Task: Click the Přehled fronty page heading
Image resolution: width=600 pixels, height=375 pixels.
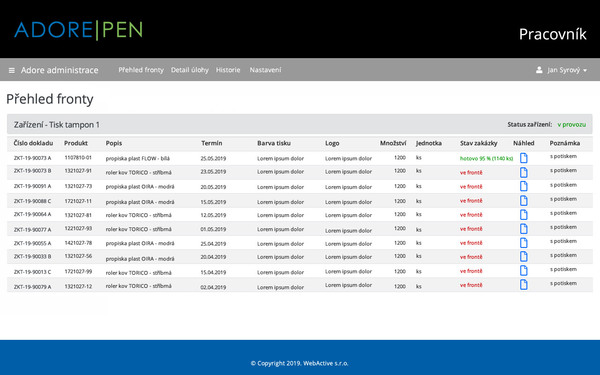Action: tap(50, 99)
